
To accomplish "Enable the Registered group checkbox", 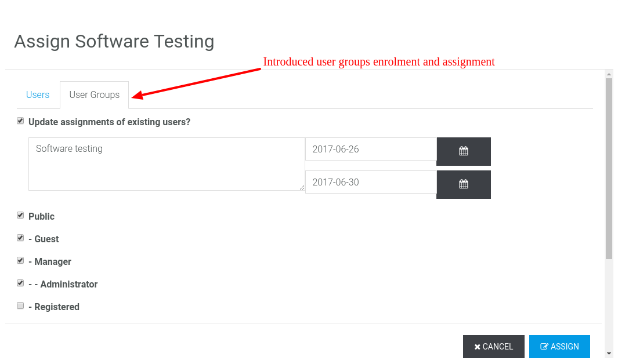I will click(20, 306).
